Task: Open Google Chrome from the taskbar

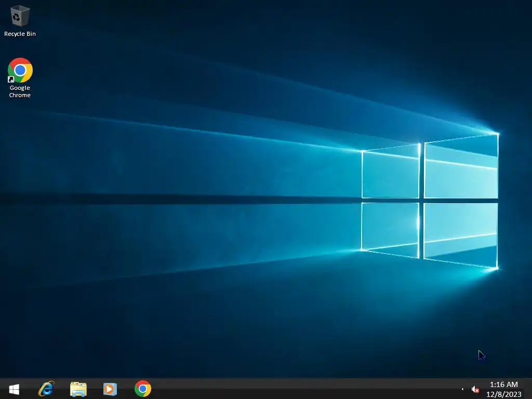Action: (x=143, y=389)
